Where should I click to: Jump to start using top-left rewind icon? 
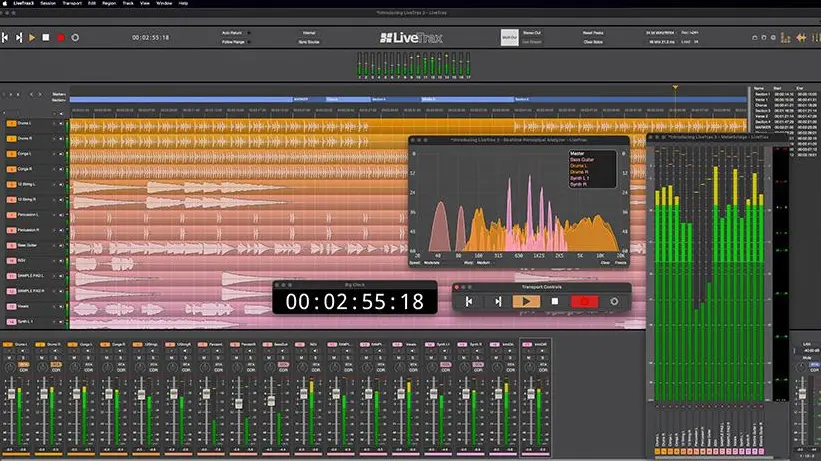6,37
